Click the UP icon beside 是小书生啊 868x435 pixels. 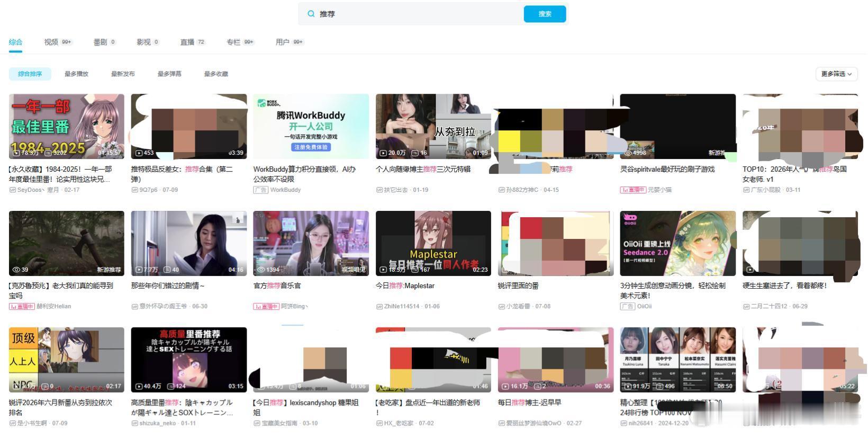pyautogui.click(x=13, y=423)
